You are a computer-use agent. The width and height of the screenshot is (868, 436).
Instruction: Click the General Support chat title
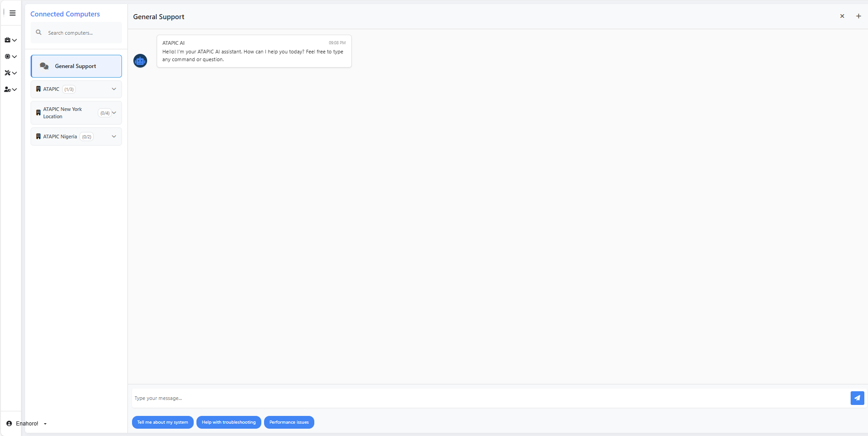[159, 17]
